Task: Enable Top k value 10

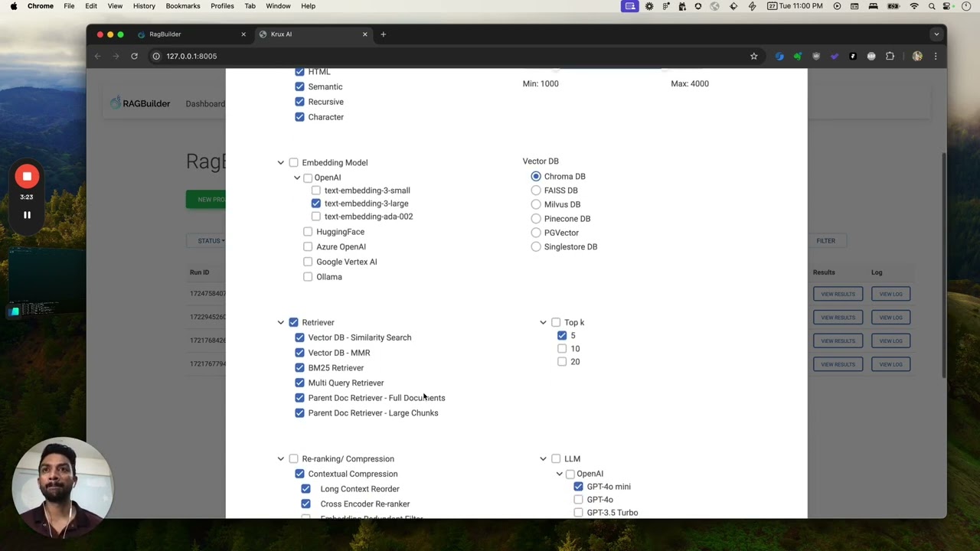Action: [x=562, y=349]
